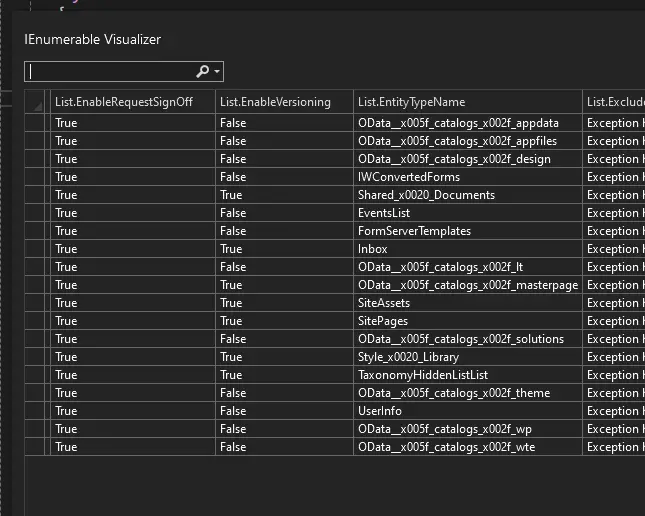Click the partially visible List.Exclude column header
This screenshot has width=645, height=516.
pyautogui.click(x=613, y=102)
